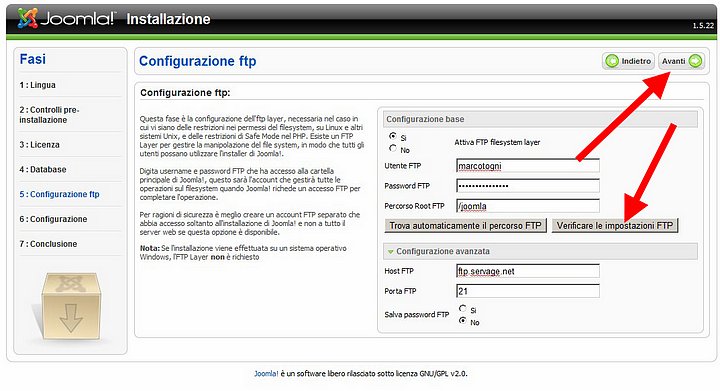Click the Configurazione base header
The height and width of the screenshot is (391, 720).
540,119
